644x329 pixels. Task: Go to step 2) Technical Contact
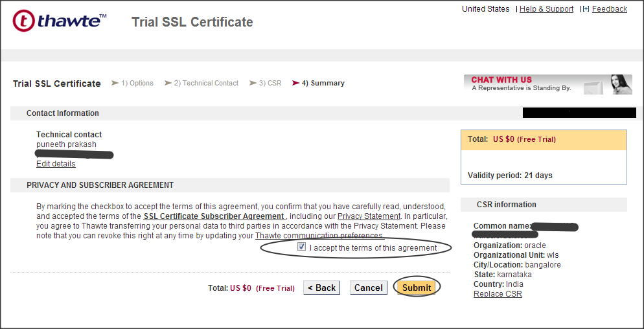[x=206, y=83]
